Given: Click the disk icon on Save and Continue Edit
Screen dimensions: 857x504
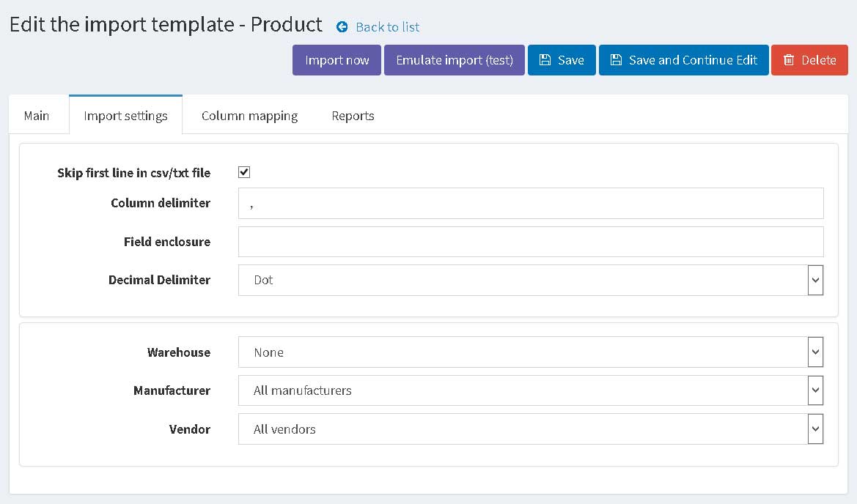Looking at the screenshot, I should pos(616,60).
